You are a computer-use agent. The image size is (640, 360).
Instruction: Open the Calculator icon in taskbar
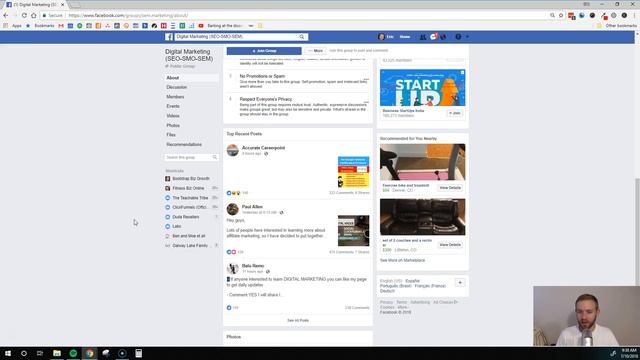[x=138, y=353]
